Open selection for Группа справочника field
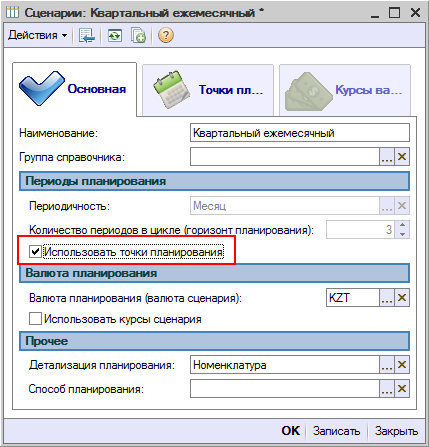Image resolution: width=429 pixels, height=447 pixels. pyautogui.click(x=387, y=156)
